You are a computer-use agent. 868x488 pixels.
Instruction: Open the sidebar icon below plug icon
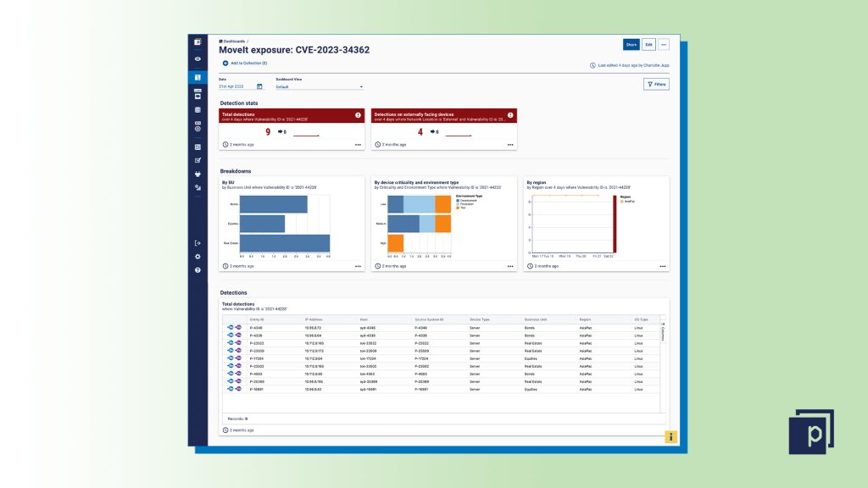pos(198,187)
